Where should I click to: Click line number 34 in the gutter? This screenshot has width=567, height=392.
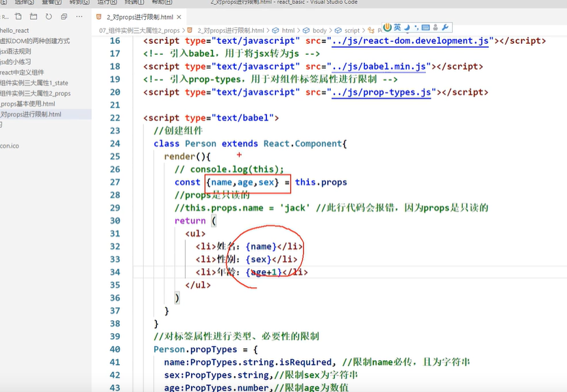[115, 272]
